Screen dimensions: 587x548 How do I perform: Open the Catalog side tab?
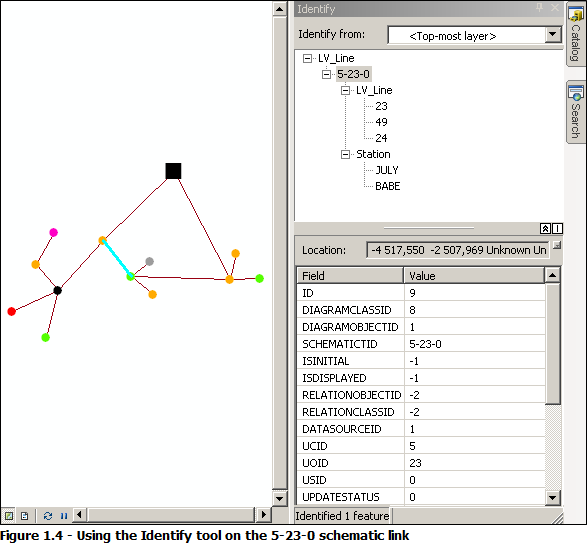coord(576,34)
